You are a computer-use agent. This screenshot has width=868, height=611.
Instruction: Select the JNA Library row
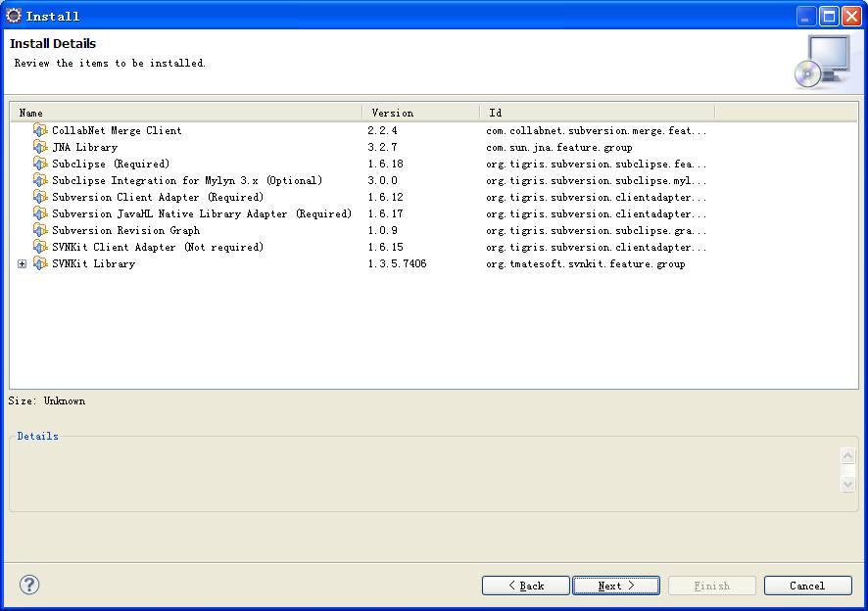pyautogui.click(x=84, y=147)
